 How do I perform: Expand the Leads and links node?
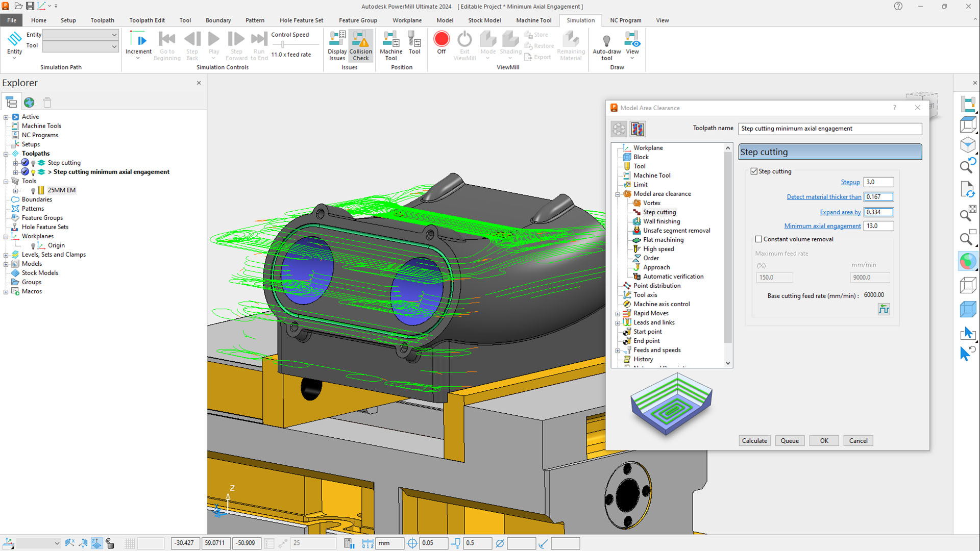[618, 323]
